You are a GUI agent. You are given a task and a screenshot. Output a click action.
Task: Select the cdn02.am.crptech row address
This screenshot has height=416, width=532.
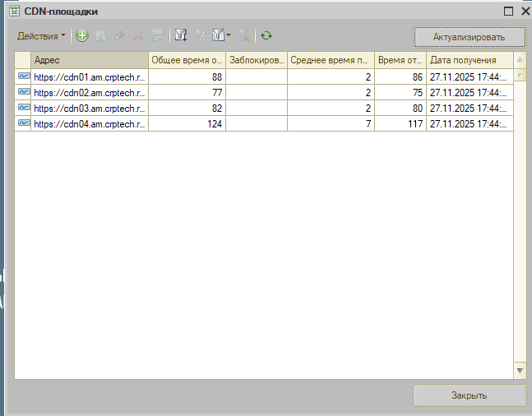point(90,92)
